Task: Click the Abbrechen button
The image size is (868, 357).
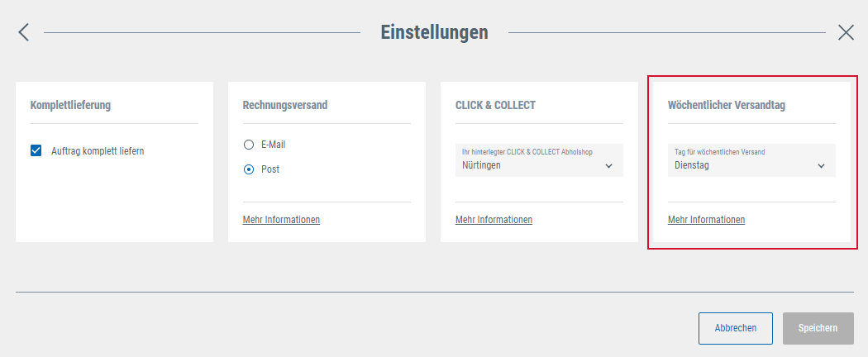Action: (x=736, y=328)
